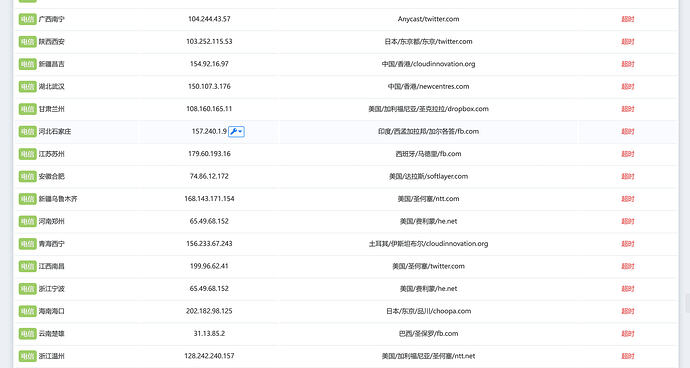This screenshot has width=690, height=368.
Task: Click the 超时 status for 湖北武汉
Action: tap(628, 87)
